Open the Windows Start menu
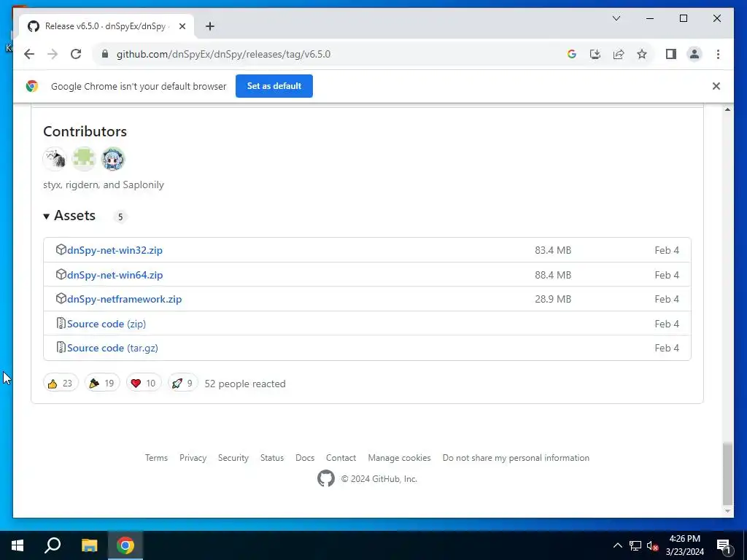747x560 pixels. [18, 545]
